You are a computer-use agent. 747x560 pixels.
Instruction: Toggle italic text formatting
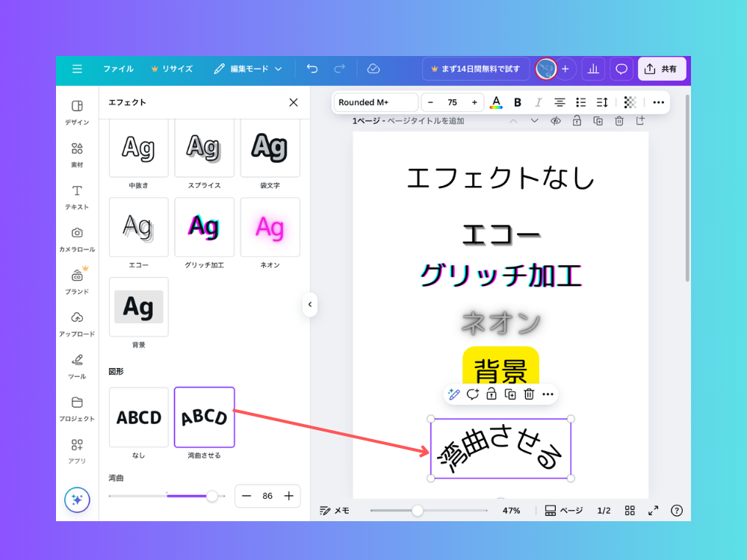[539, 102]
